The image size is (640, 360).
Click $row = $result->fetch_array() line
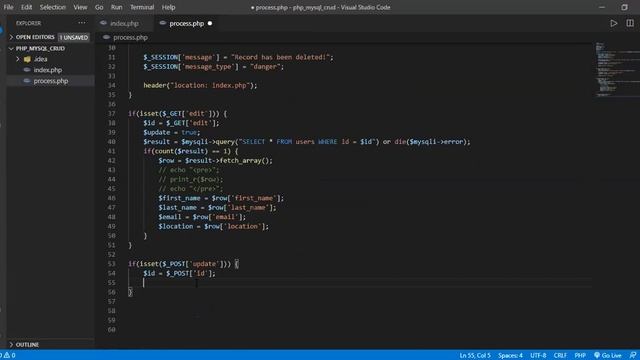tap(216, 160)
